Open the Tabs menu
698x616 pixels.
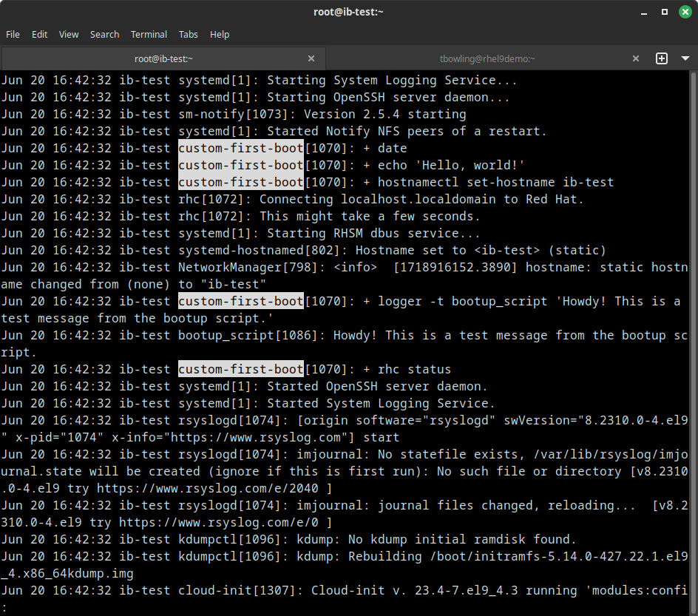click(188, 34)
